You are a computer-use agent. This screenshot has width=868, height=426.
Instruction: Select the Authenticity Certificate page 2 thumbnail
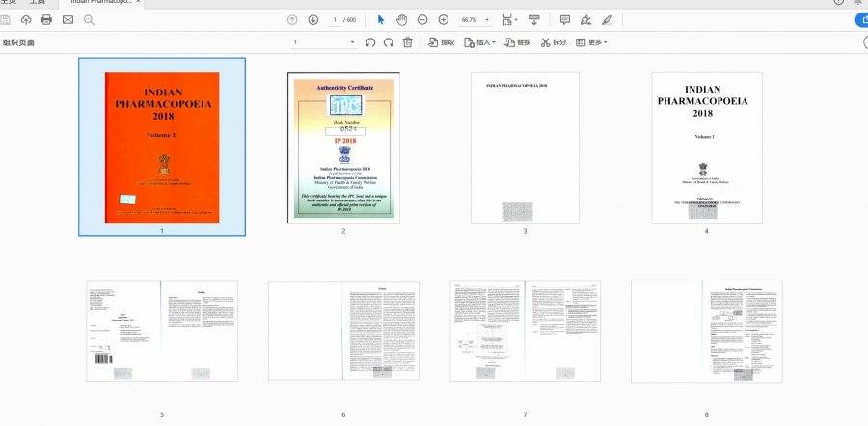345,147
